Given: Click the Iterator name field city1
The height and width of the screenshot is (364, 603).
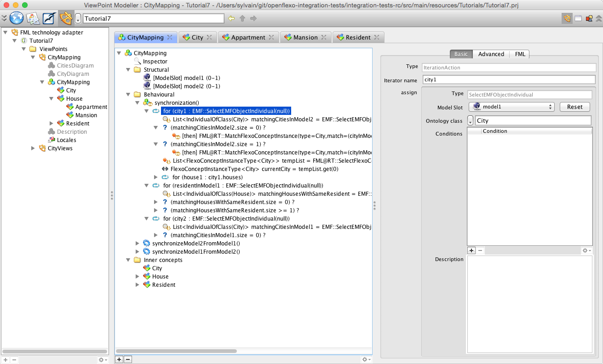Looking at the screenshot, I should point(509,80).
